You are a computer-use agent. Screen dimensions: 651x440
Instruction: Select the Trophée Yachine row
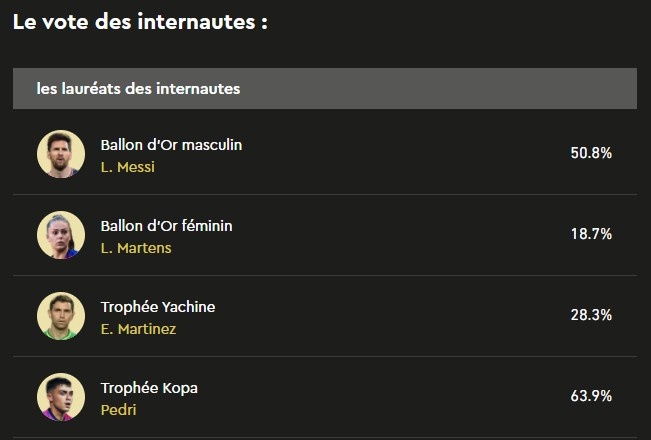click(325, 316)
